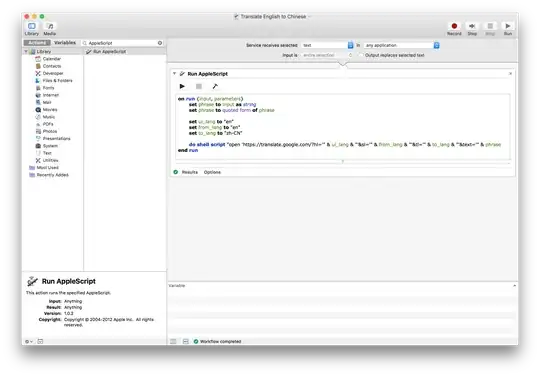Collapse the Run AppleScript action
This screenshot has height=376, width=540.
click(x=174, y=74)
